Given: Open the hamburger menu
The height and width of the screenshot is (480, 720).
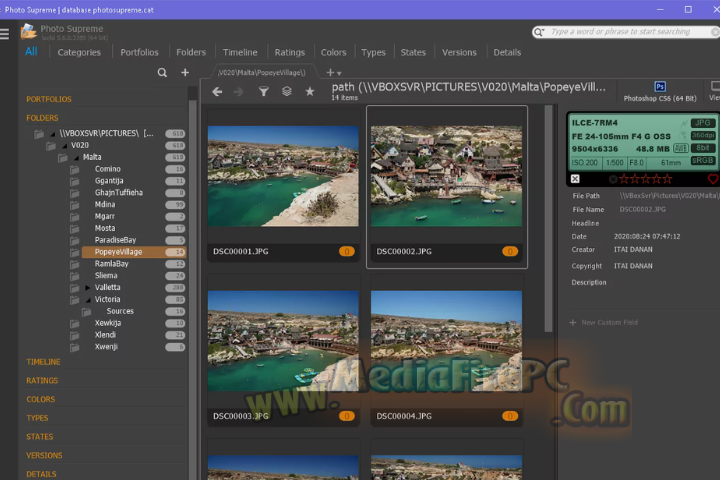Looking at the screenshot, I should click(5, 34).
